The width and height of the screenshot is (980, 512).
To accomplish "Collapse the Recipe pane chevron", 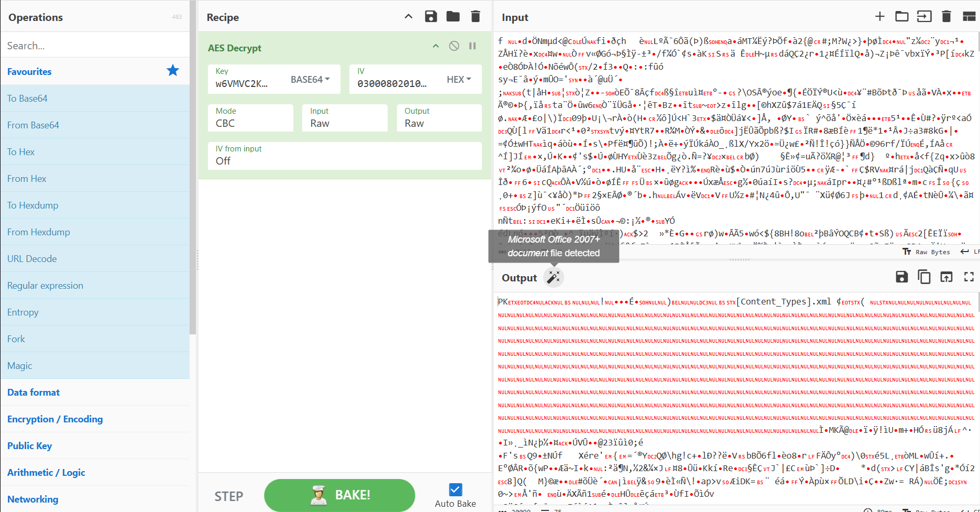I will (409, 17).
